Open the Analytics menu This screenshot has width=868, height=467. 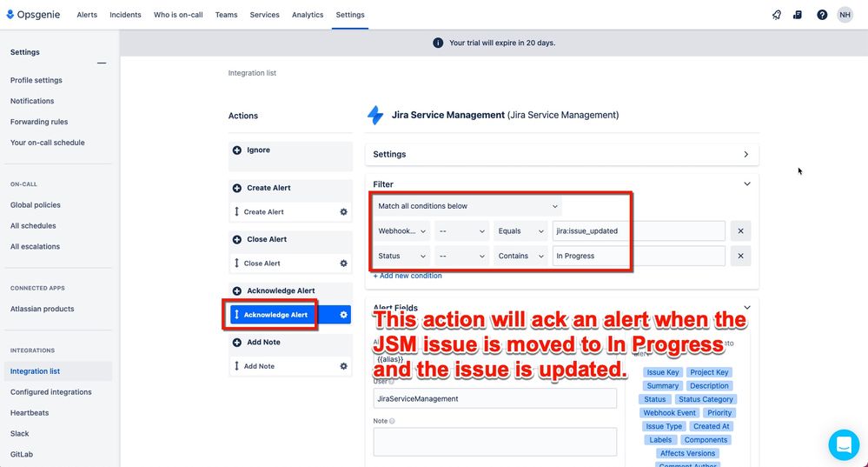[x=308, y=15]
